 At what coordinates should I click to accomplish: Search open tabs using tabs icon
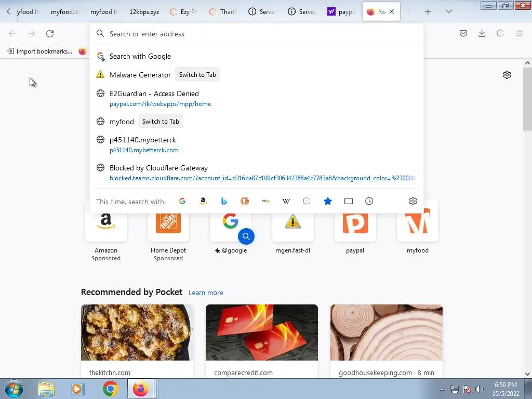349,201
